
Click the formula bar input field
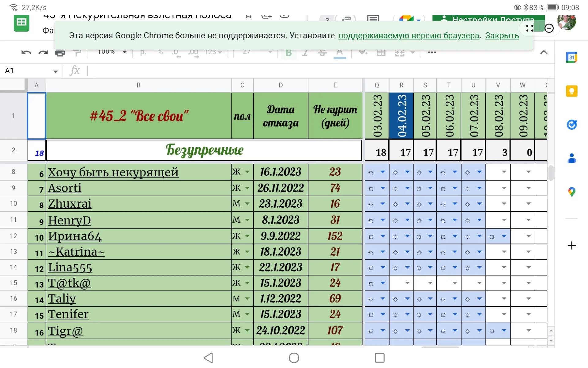click(306, 71)
